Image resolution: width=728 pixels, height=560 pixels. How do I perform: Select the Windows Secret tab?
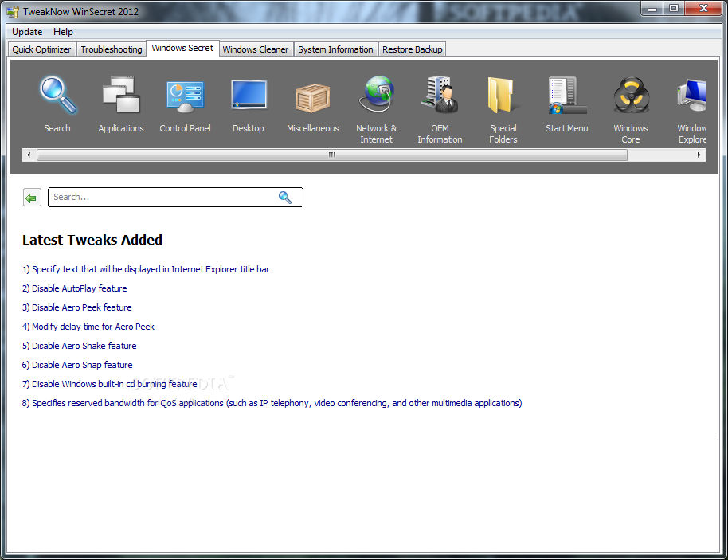tap(182, 49)
